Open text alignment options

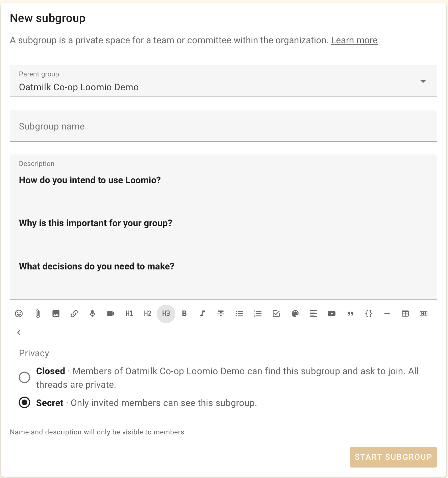click(314, 314)
